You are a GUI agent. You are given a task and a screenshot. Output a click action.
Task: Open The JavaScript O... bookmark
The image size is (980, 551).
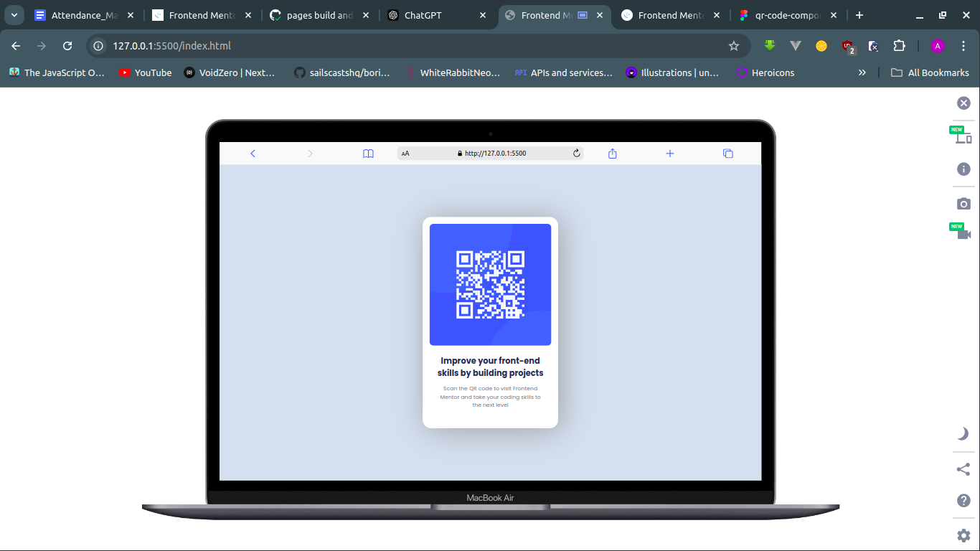[x=57, y=72]
